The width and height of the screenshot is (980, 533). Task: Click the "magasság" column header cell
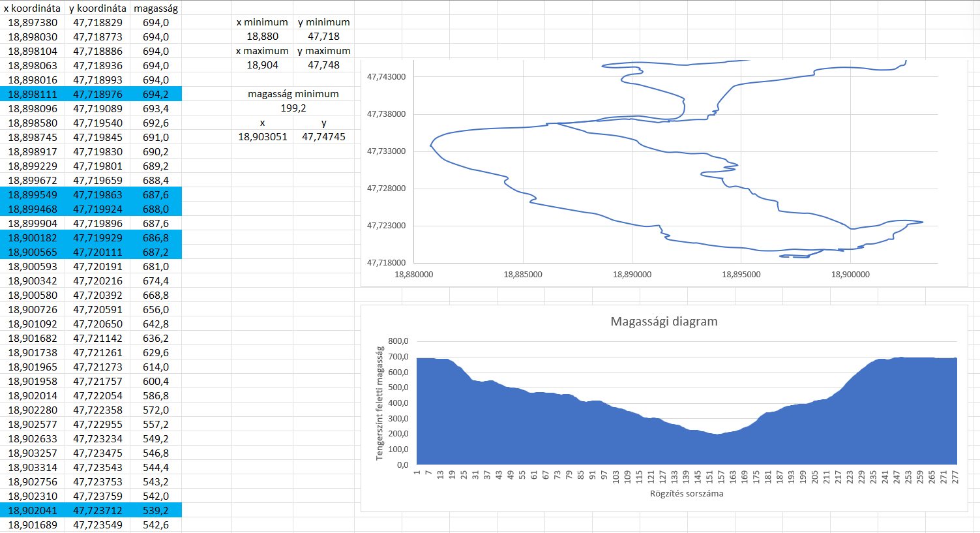coord(155,8)
